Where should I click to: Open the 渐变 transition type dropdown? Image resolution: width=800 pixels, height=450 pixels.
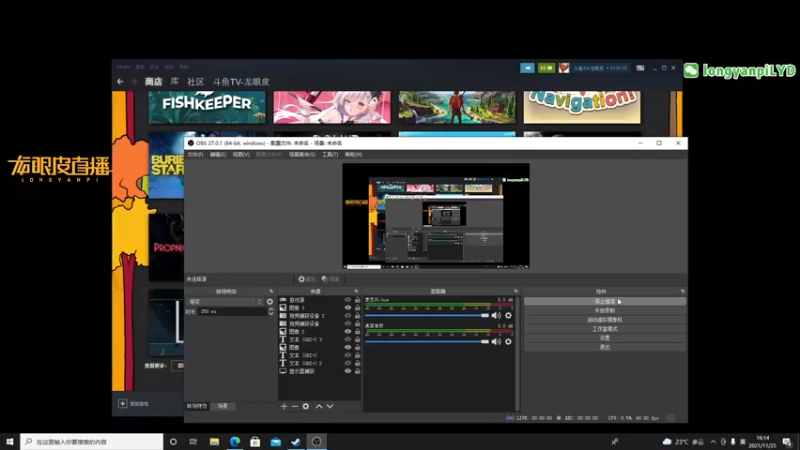click(x=225, y=302)
